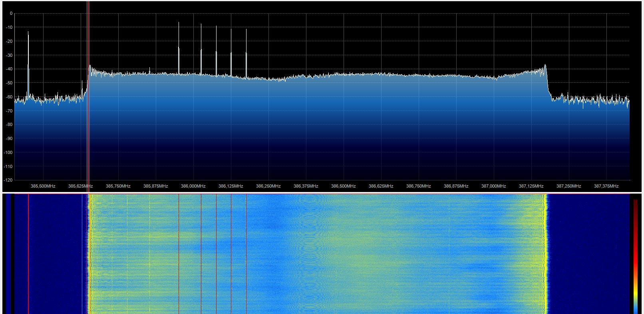Click the 387,250MHz frequency axis label
The image size is (644, 314).
click(569, 186)
